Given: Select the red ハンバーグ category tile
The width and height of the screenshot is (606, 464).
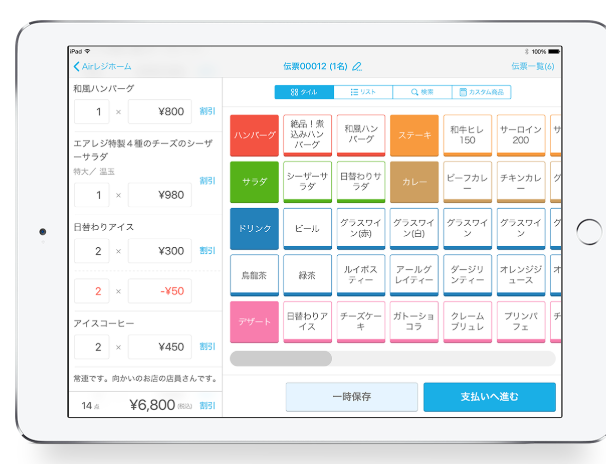Looking at the screenshot, I should 254,135.
